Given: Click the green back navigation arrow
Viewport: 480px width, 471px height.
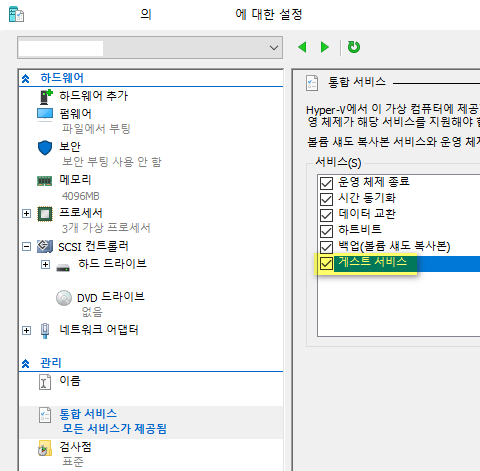Looking at the screenshot, I should [x=302, y=47].
